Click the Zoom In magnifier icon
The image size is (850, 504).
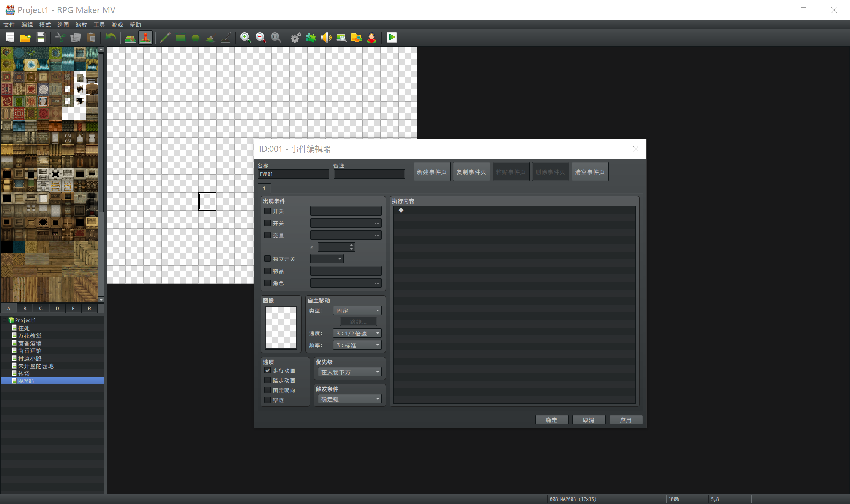pos(246,38)
